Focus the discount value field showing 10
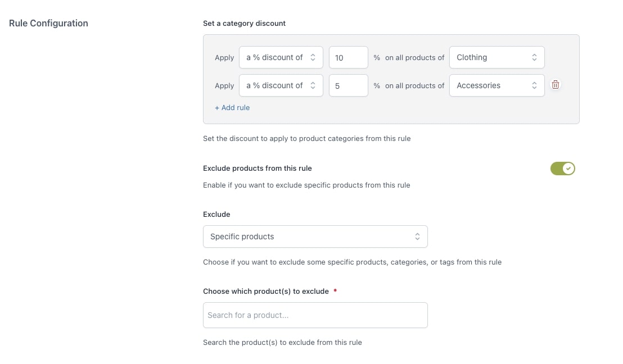The height and width of the screenshot is (364, 623). [x=348, y=57]
